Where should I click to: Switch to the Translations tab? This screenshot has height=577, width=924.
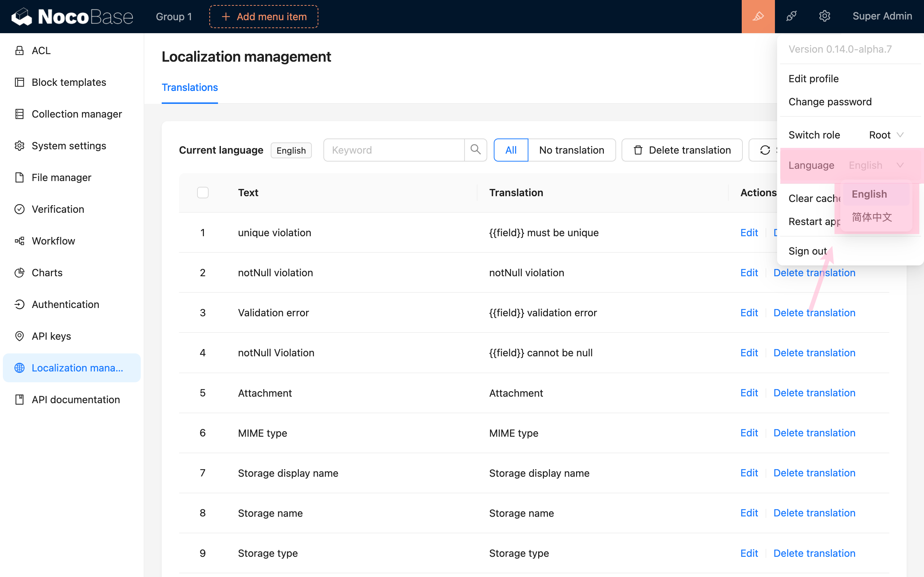(189, 87)
